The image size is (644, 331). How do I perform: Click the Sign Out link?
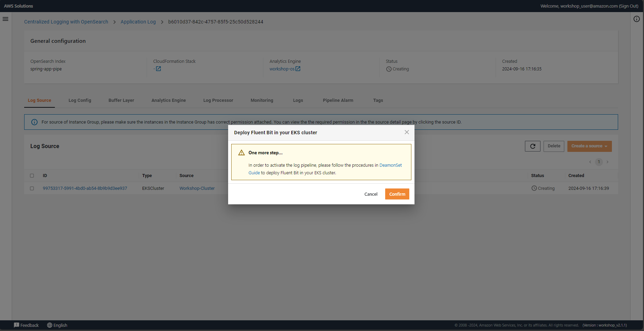pyautogui.click(x=628, y=6)
